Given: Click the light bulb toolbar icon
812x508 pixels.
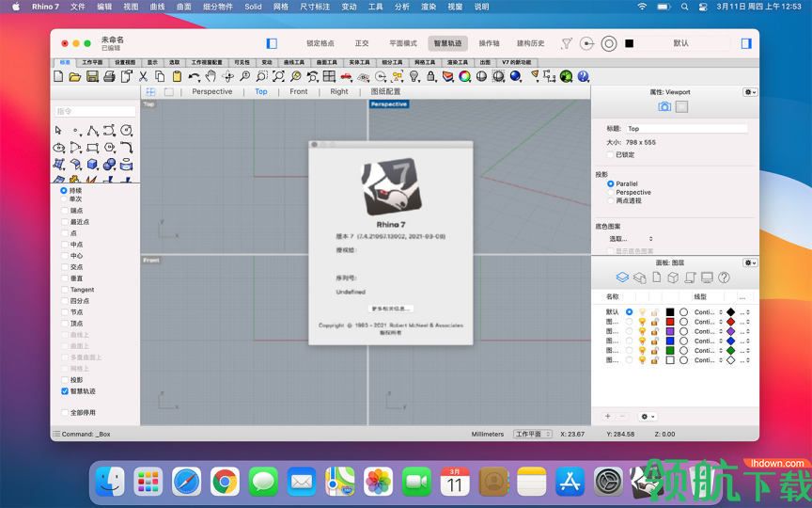Looking at the screenshot, I should coord(414,77).
